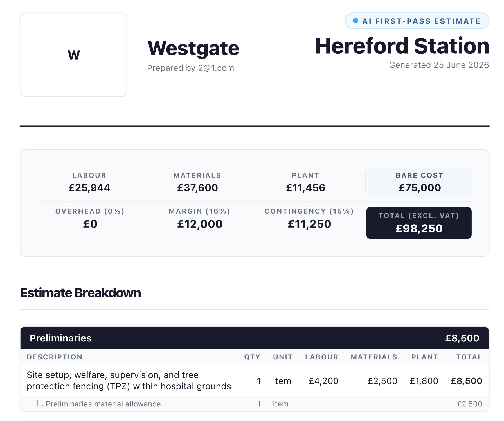Image resolution: width=504 pixels, height=421 pixels.
Task: Select the Margin (16%) amount
Action: 200,224
